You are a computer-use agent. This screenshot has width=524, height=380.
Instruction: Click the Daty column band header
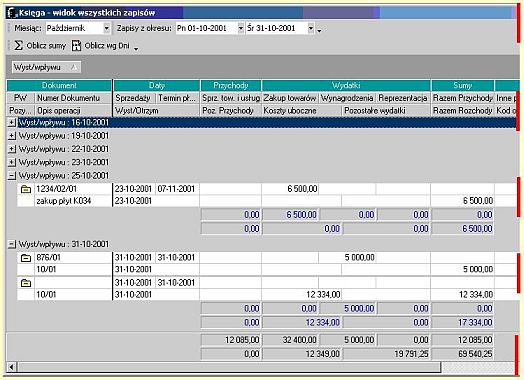(x=157, y=86)
